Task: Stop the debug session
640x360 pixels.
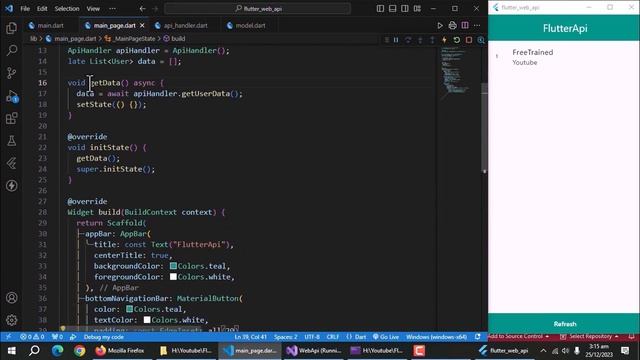Action: [469, 40]
